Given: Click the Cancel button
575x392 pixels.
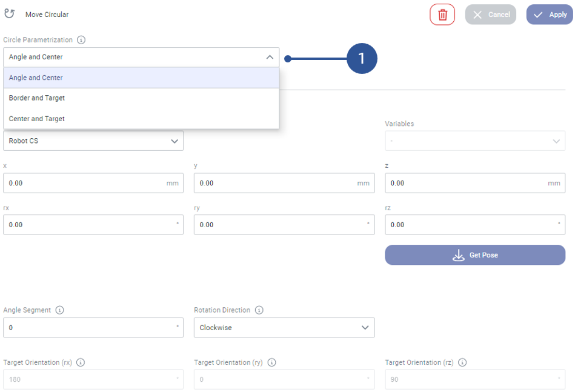Looking at the screenshot, I should pos(491,15).
